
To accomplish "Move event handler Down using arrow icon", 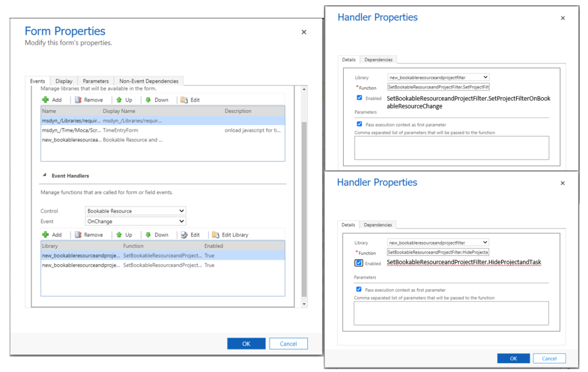I will click(x=148, y=235).
